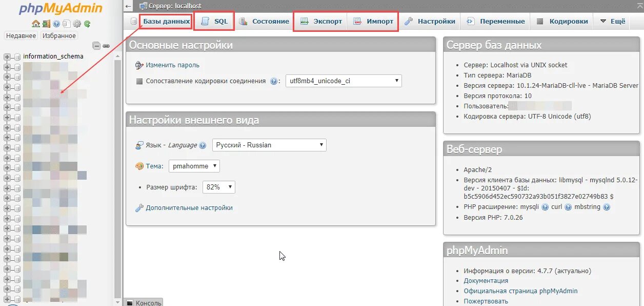
Task: Click the Основные настройки panel header
Action: point(280,45)
